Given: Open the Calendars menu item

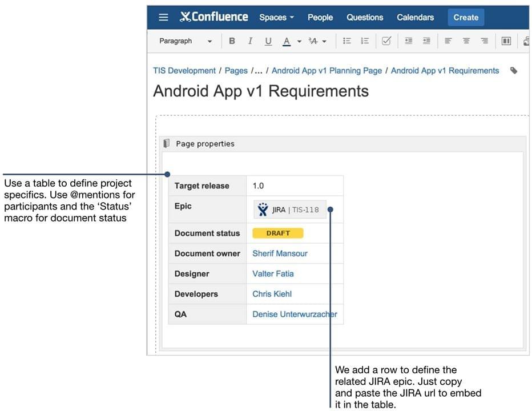Looking at the screenshot, I should 416,17.
